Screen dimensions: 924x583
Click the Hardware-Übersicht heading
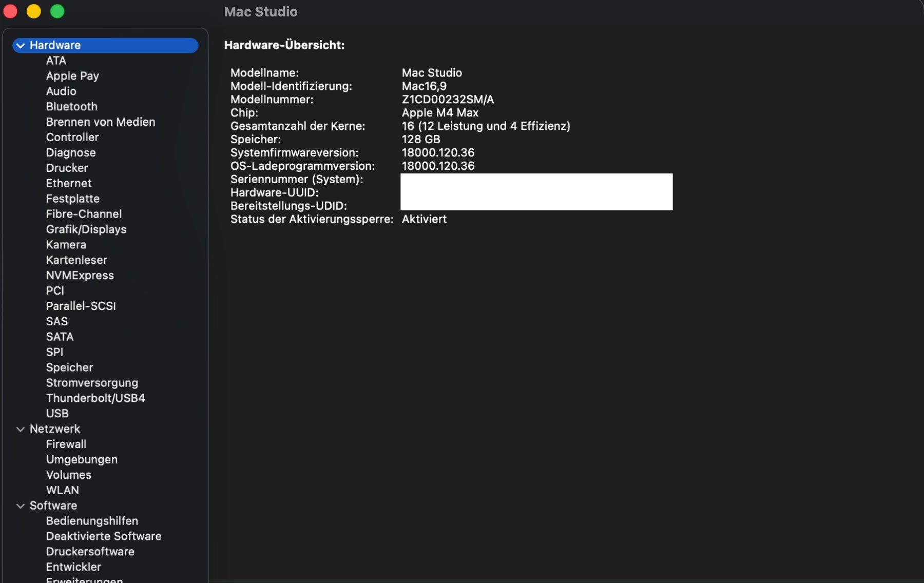click(284, 45)
